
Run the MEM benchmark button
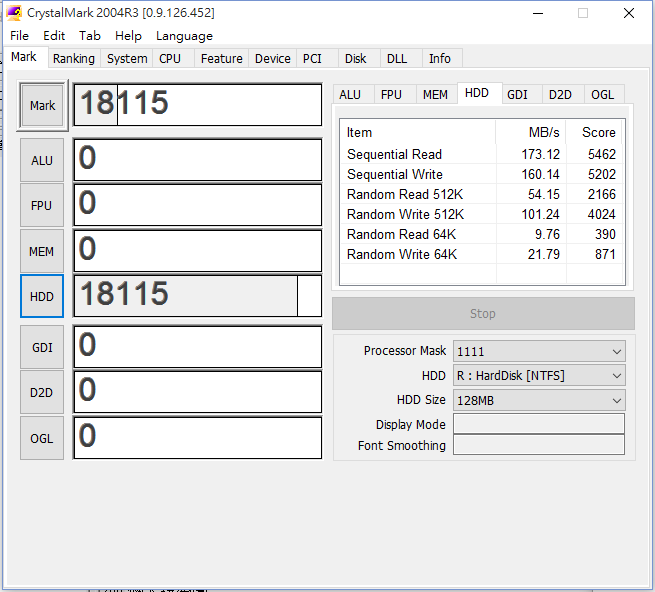[42, 252]
